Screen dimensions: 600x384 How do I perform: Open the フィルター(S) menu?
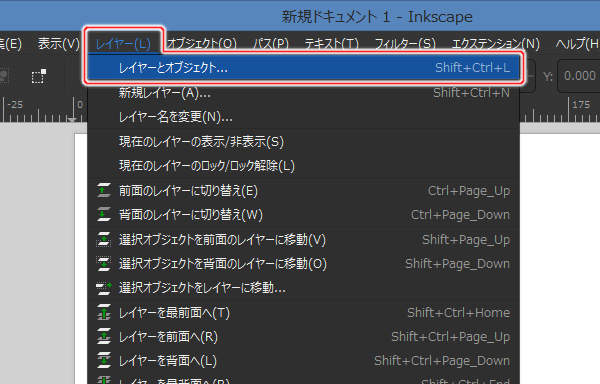(405, 44)
